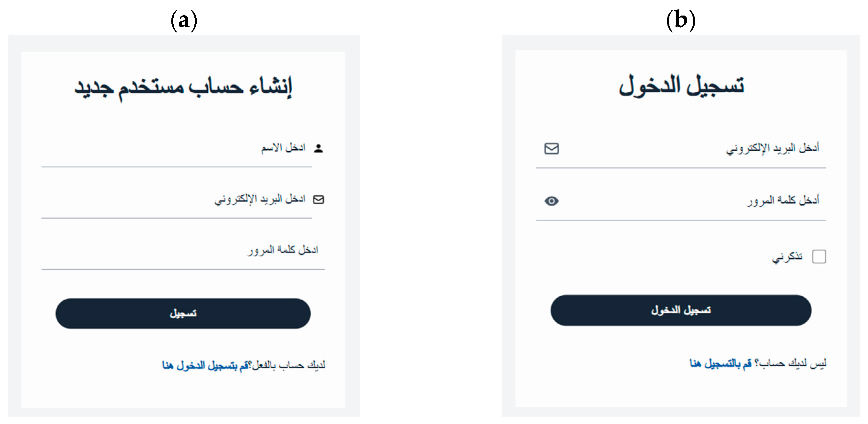Toggle password visibility with the eye icon
The width and height of the screenshot is (868, 424).
[551, 201]
